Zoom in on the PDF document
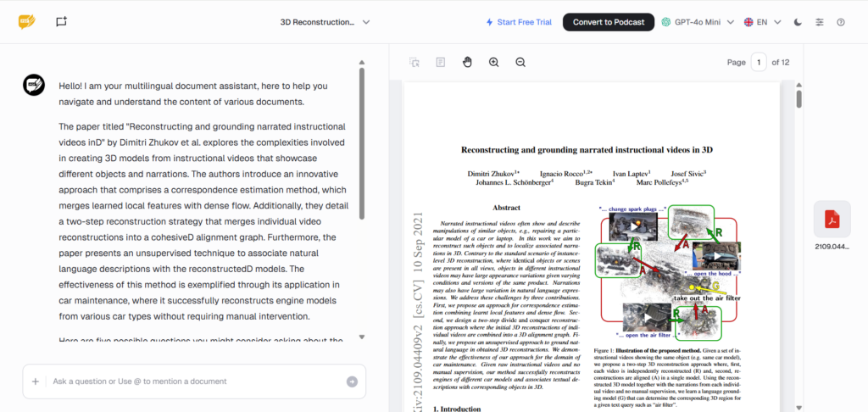The width and height of the screenshot is (868, 412). 494,62
